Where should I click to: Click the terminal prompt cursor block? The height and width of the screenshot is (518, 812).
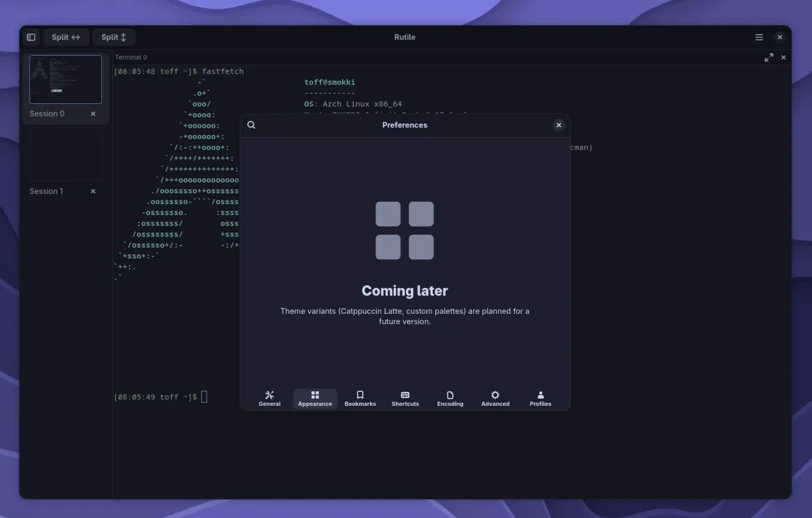pos(204,397)
